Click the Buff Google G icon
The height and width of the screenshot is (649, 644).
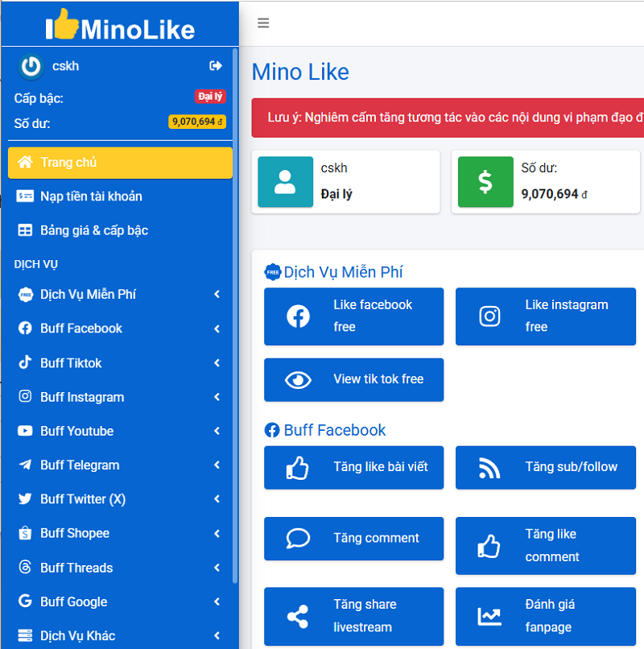tap(25, 601)
